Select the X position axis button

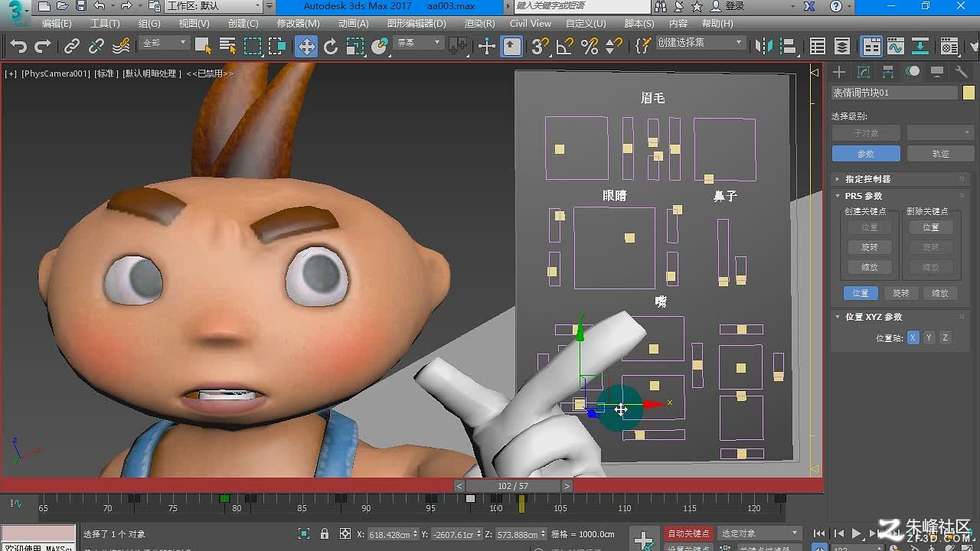913,337
